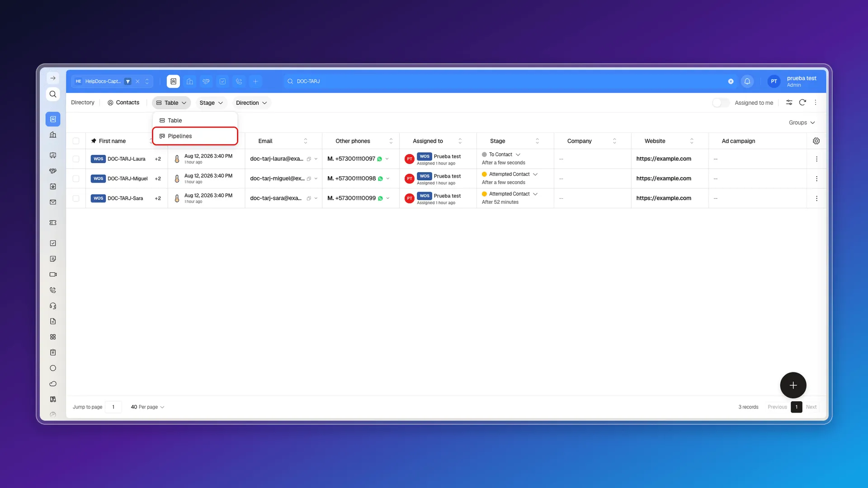Go to Directory breadcrumb

click(x=83, y=103)
